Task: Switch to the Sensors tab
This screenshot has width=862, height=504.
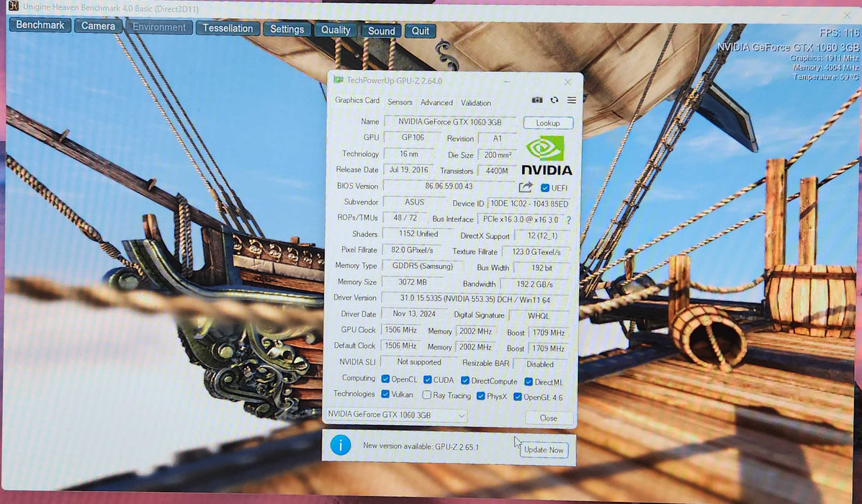Action: [400, 102]
